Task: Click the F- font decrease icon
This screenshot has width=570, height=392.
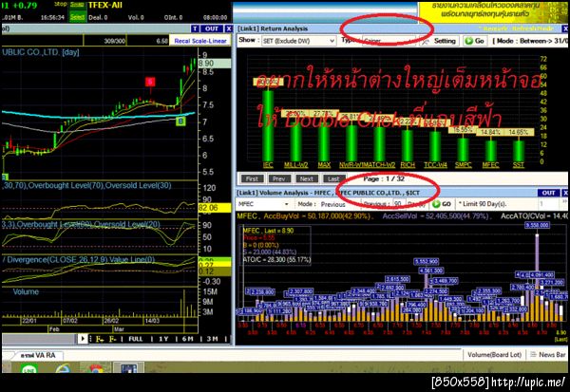Action: click(113, 339)
